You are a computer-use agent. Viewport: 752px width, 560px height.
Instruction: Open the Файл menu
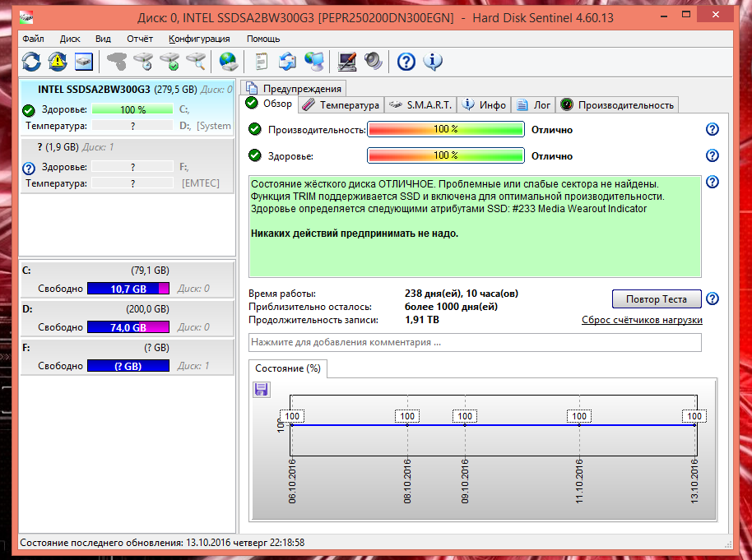pos(34,39)
